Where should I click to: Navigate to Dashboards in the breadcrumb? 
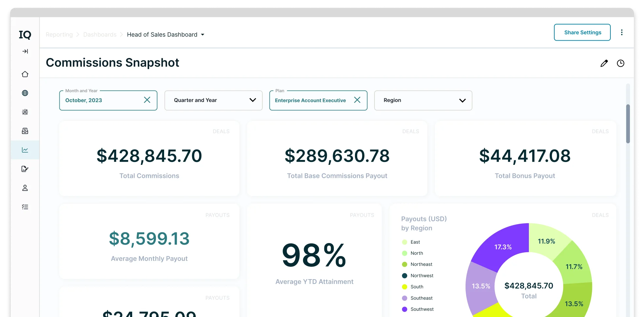point(100,35)
